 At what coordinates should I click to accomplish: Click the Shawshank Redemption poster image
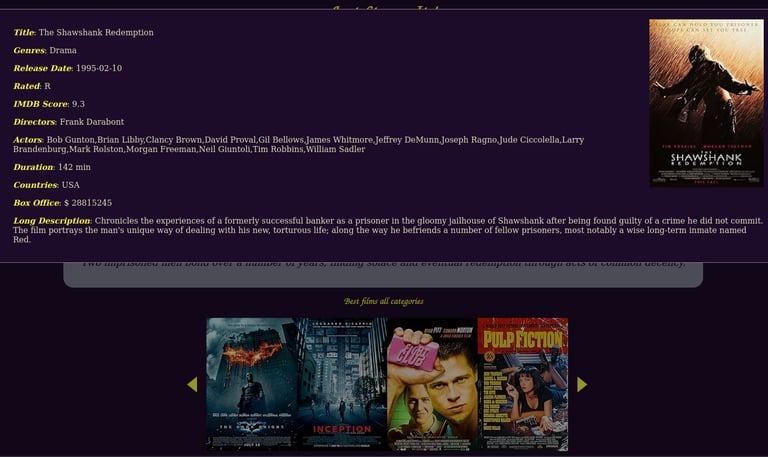(706, 103)
